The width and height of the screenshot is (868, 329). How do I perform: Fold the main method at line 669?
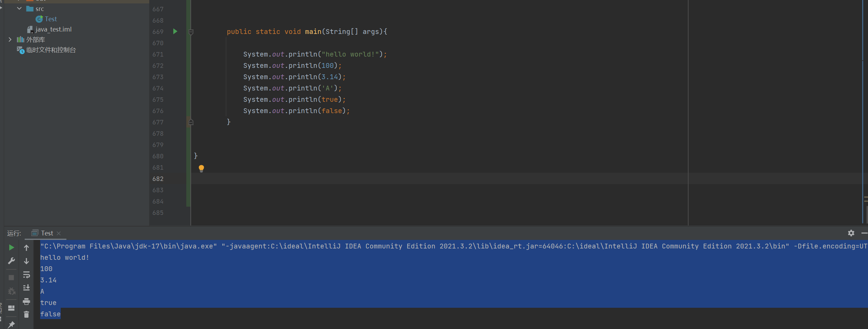191,32
